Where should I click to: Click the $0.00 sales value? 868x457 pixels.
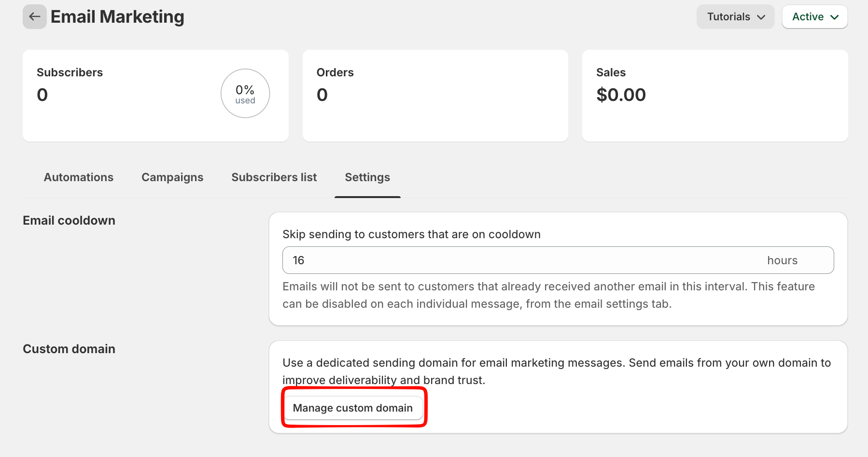(x=621, y=95)
